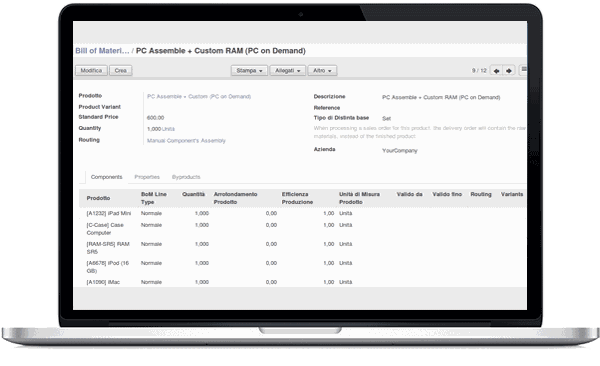Sort by BoM Line Type column
Screen dimensions: 600x366
click(x=154, y=198)
